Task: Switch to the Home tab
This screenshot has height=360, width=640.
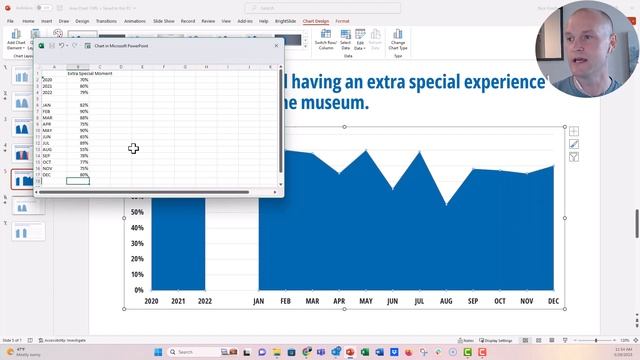Action: coord(28,21)
